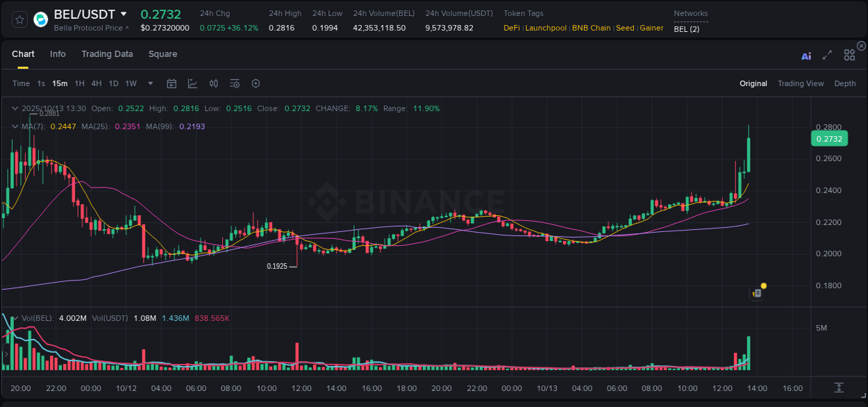Click the green 0.2732 current price tag

click(829, 139)
